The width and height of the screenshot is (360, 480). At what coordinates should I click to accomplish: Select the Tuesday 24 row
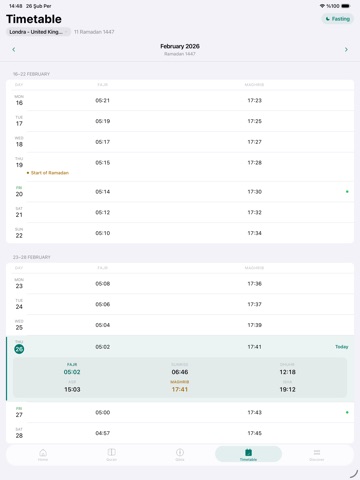(180, 304)
